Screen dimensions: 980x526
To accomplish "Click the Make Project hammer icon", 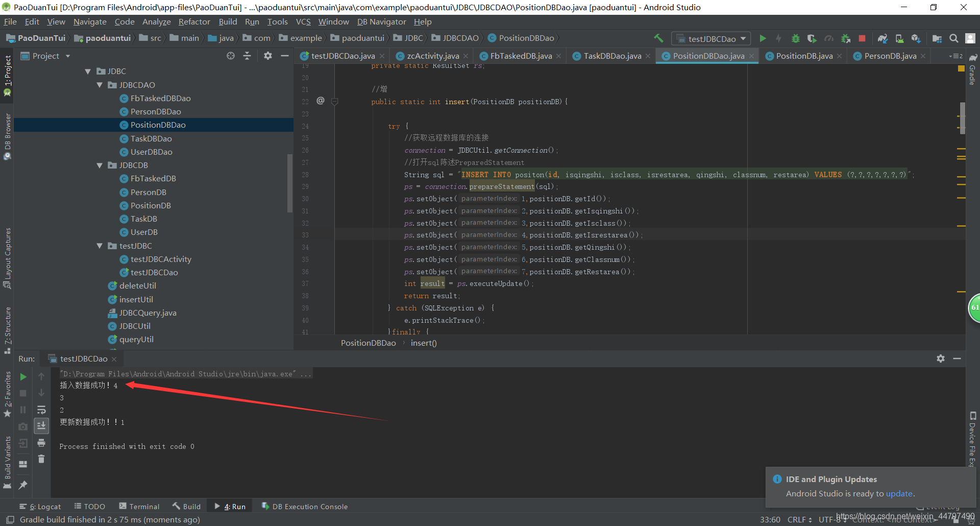I will coord(658,38).
